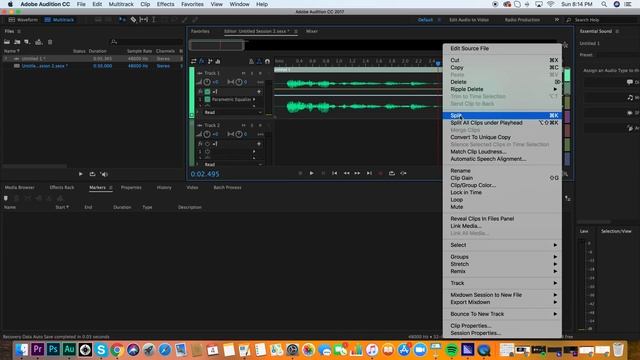Show the Effects (fx) section in the editor
Image resolution: width=640 pixels, height=360 pixels.
tap(202, 61)
